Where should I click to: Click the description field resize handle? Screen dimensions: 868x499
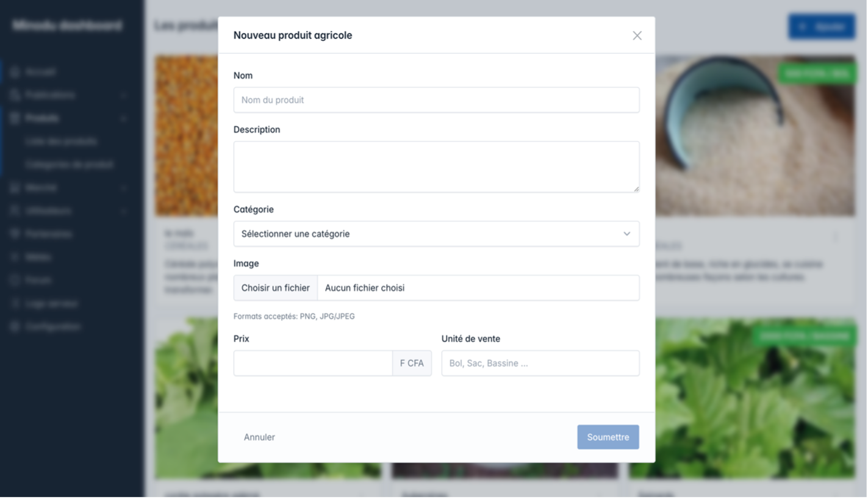click(636, 188)
